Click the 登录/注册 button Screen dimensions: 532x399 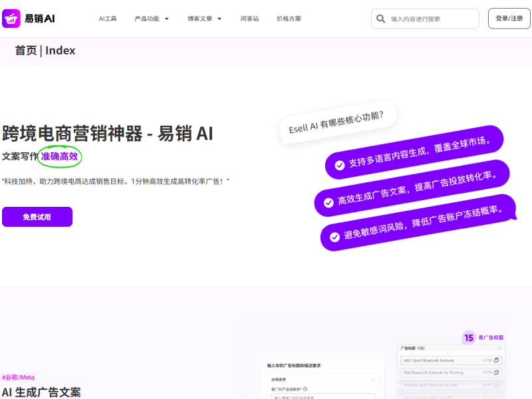509,19
